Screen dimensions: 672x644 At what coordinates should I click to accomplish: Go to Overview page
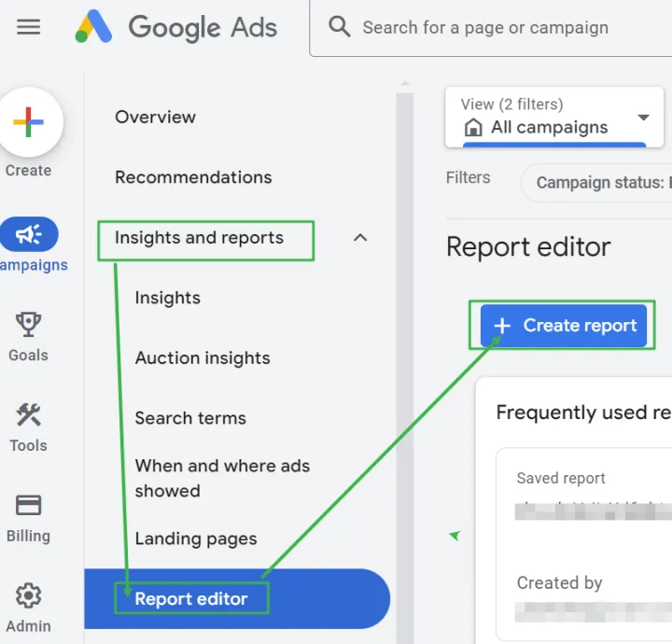tap(155, 117)
